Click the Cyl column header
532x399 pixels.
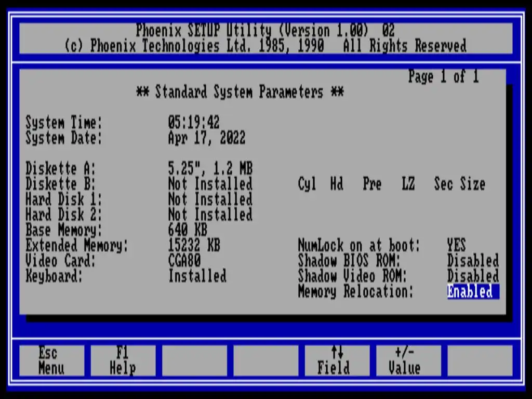pos(307,184)
